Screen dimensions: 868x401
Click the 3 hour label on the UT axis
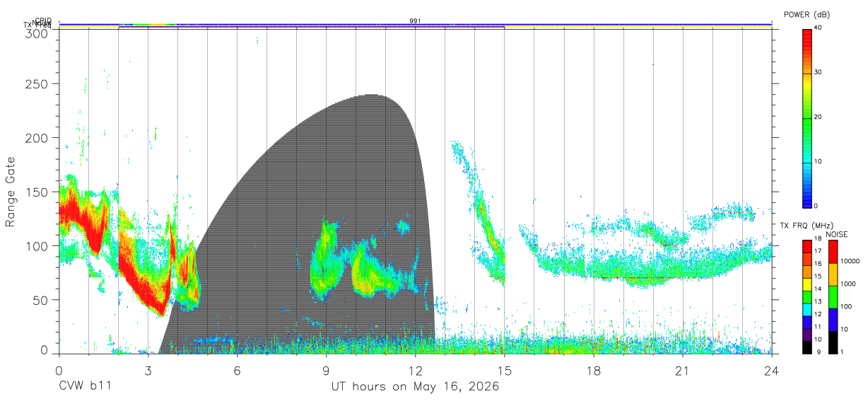coord(148,370)
